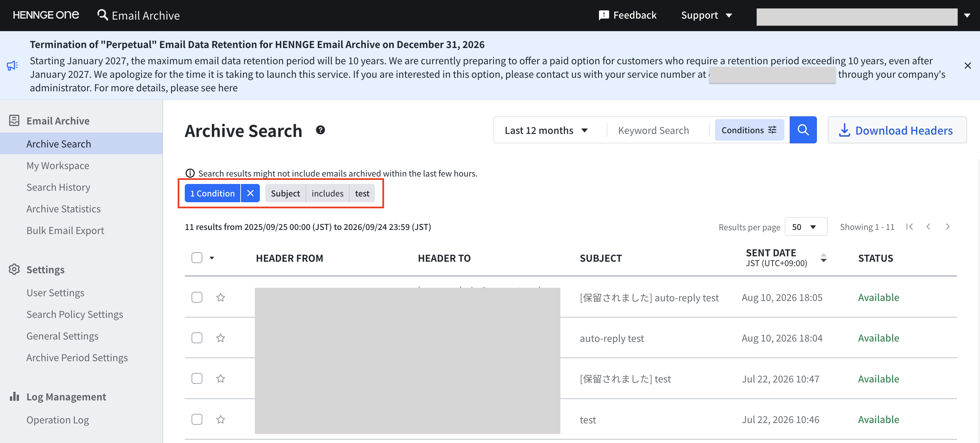
Task: Click the info icon next to search results notice
Action: coord(190,173)
